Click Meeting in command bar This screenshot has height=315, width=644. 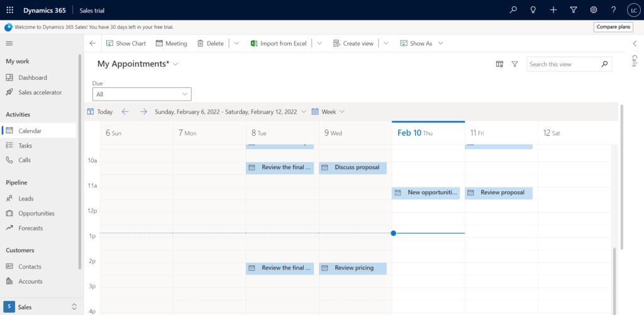coord(171,43)
